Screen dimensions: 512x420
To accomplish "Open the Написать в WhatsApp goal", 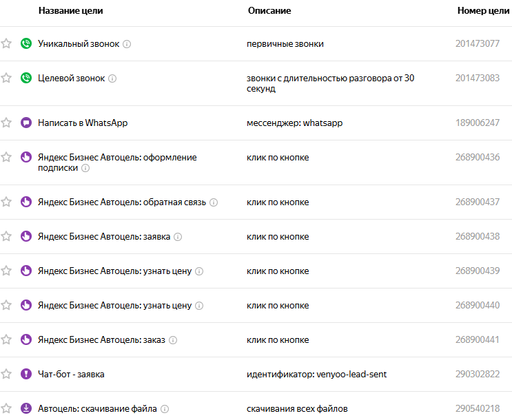I will click(x=83, y=123).
